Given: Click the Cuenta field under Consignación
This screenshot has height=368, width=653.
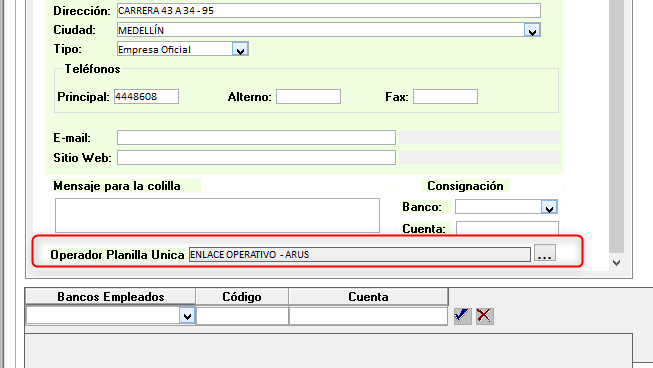Looking at the screenshot, I should tap(507, 228).
